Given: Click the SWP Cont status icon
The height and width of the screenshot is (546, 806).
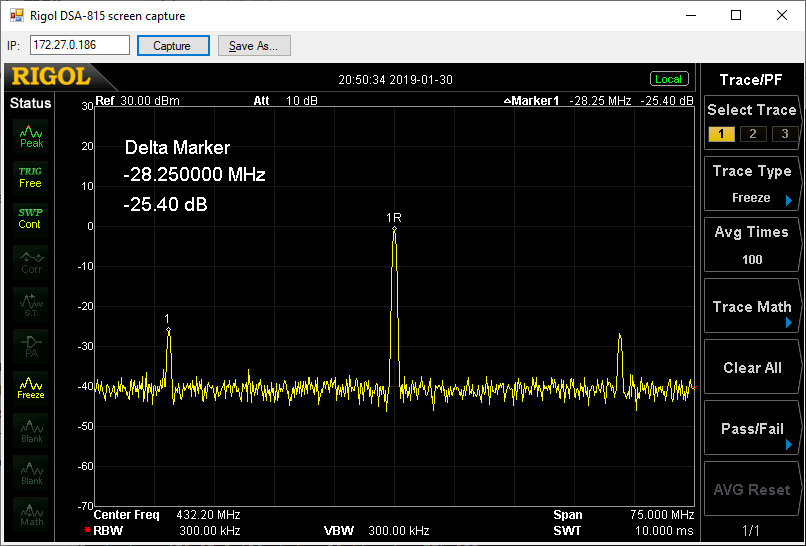Looking at the screenshot, I should pyautogui.click(x=31, y=219).
